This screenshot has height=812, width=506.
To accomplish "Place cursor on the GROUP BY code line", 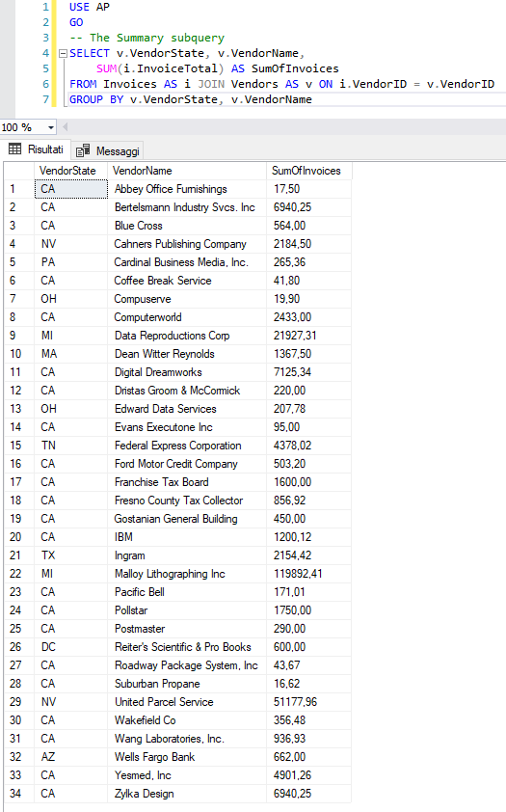I will [191, 99].
